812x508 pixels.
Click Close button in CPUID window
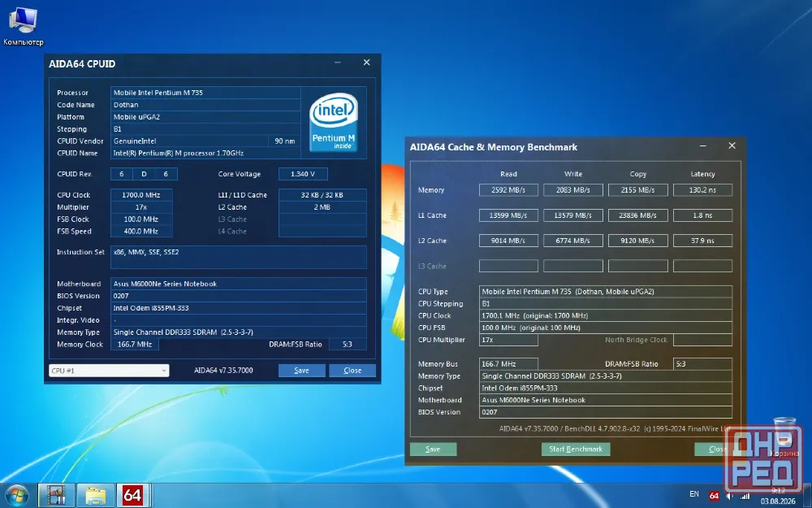point(352,371)
